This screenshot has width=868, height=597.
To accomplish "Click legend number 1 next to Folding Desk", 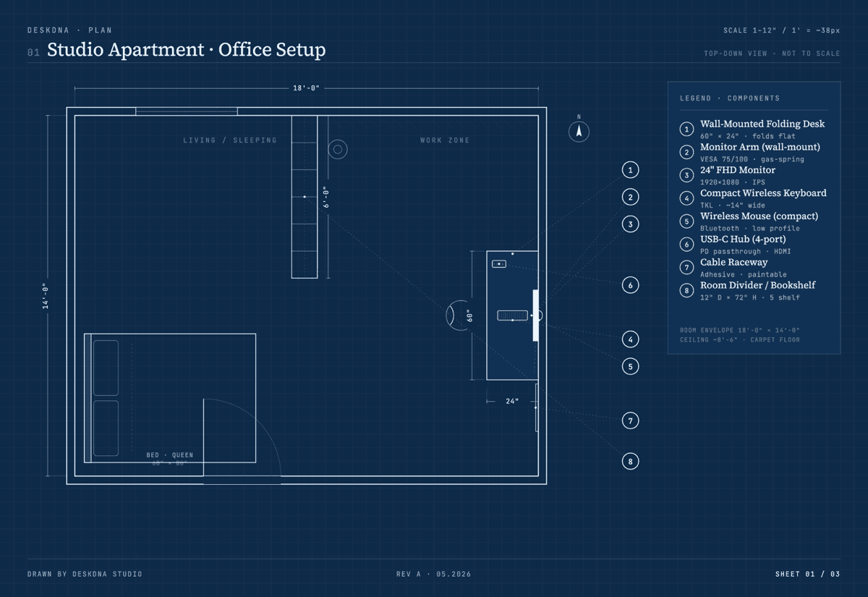I will tap(686, 130).
